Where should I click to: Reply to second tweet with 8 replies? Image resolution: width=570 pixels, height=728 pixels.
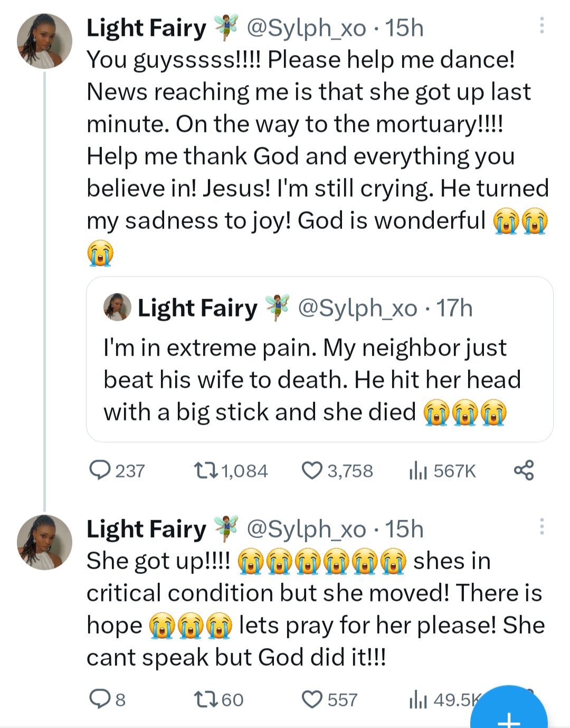click(x=100, y=700)
